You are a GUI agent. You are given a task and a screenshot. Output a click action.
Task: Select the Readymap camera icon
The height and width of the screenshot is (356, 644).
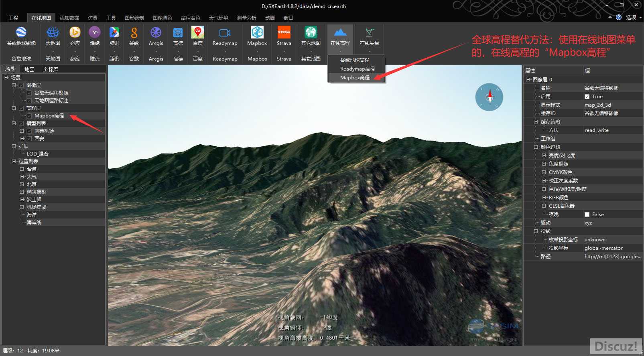pyautogui.click(x=225, y=32)
